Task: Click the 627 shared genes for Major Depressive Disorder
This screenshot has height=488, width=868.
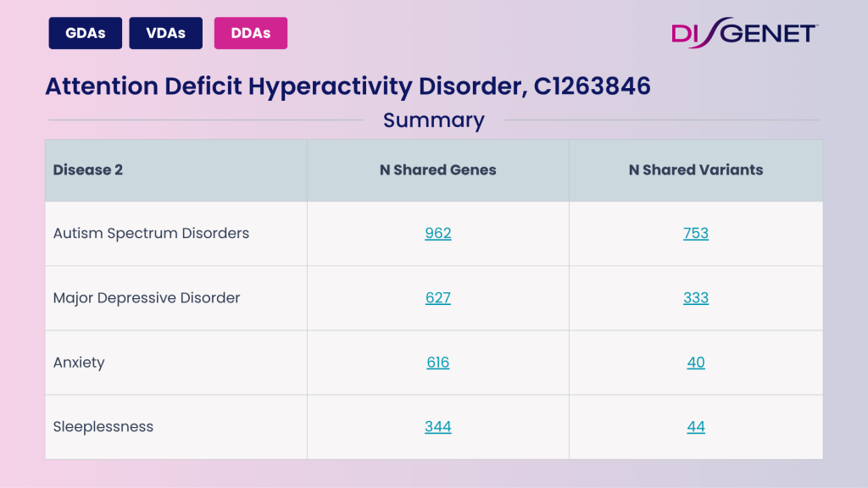Action: tap(437, 297)
